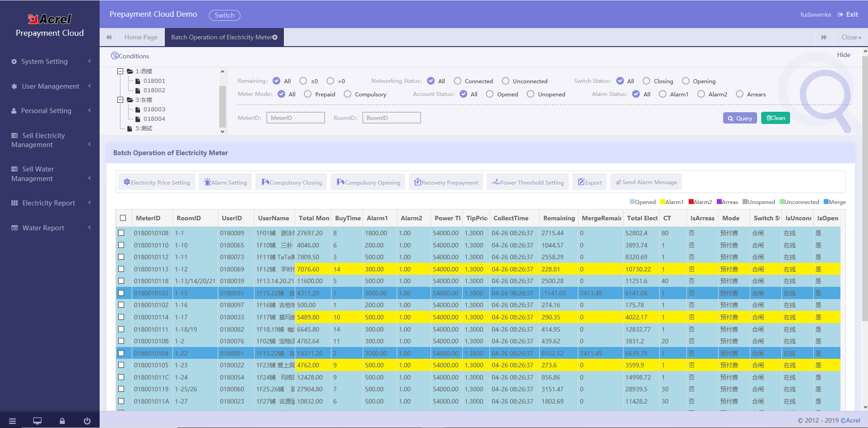The image size is (868, 428).
Task: Expand Electricity Report menu
Action: pyautogui.click(x=50, y=203)
